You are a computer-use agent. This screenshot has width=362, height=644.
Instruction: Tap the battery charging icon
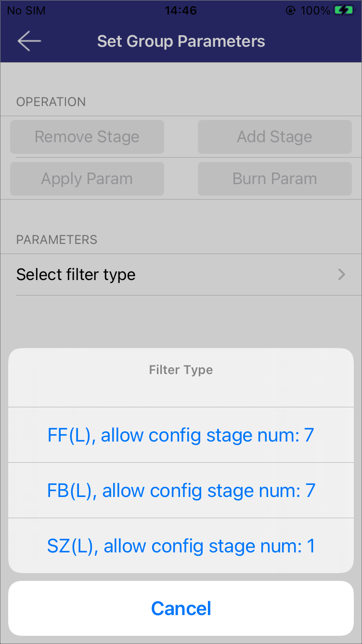click(x=344, y=10)
